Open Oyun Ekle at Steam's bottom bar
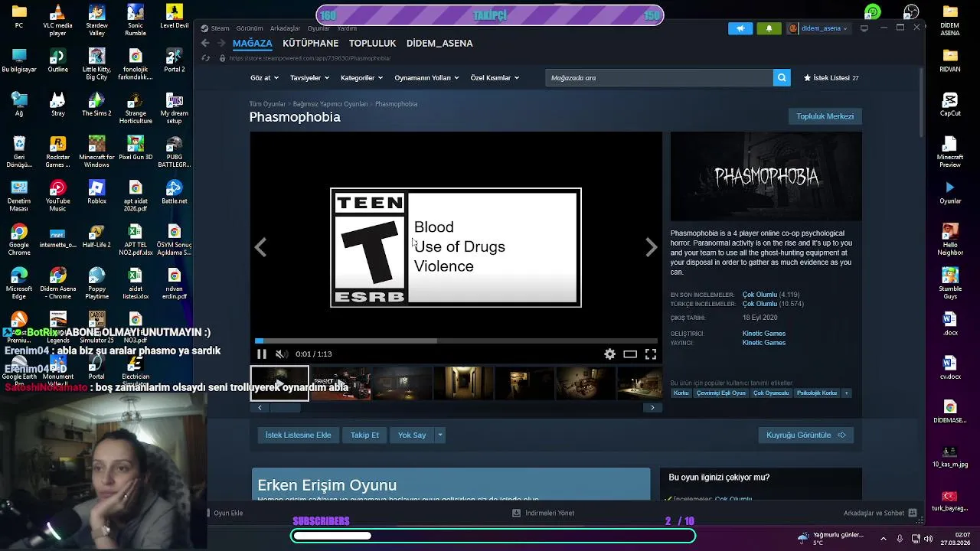Viewport: 980px width, 551px height. coord(223,513)
